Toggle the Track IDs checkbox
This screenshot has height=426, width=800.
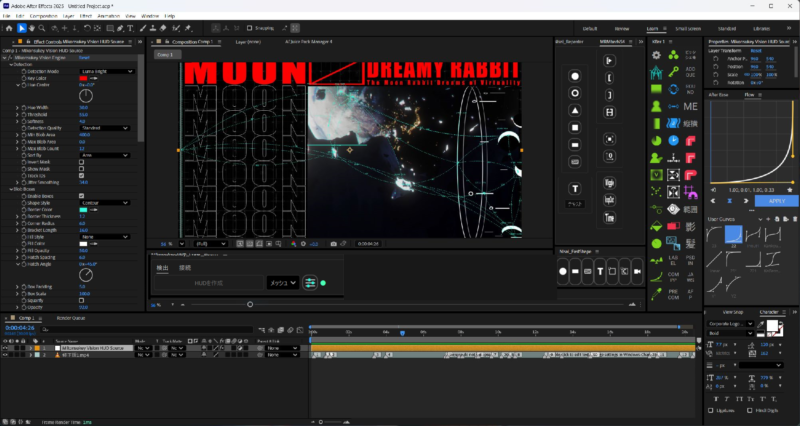click(82, 176)
